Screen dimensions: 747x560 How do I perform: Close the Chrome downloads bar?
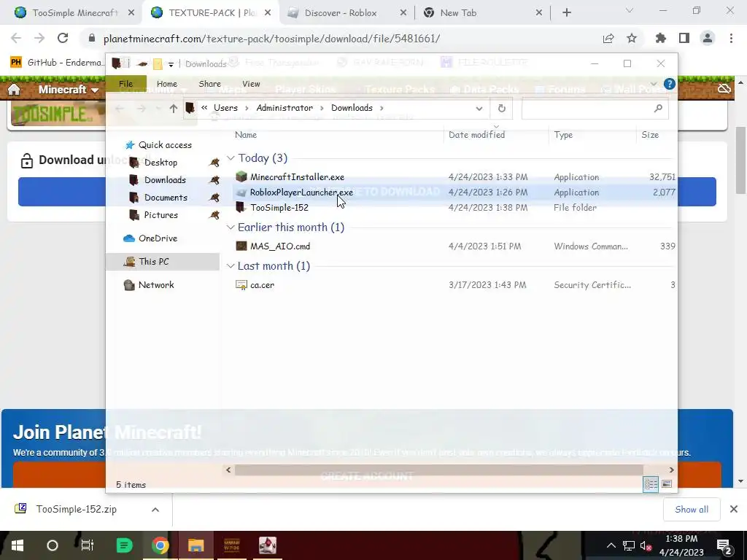[734, 510]
